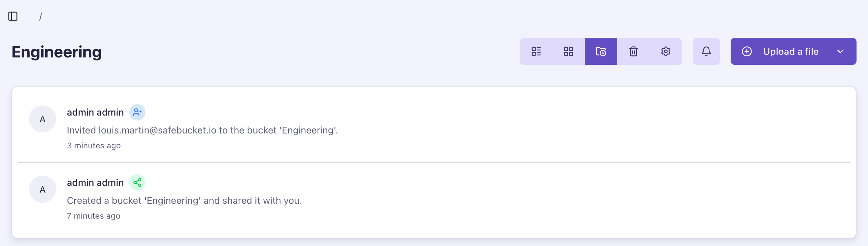Open the trash view

(633, 51)
